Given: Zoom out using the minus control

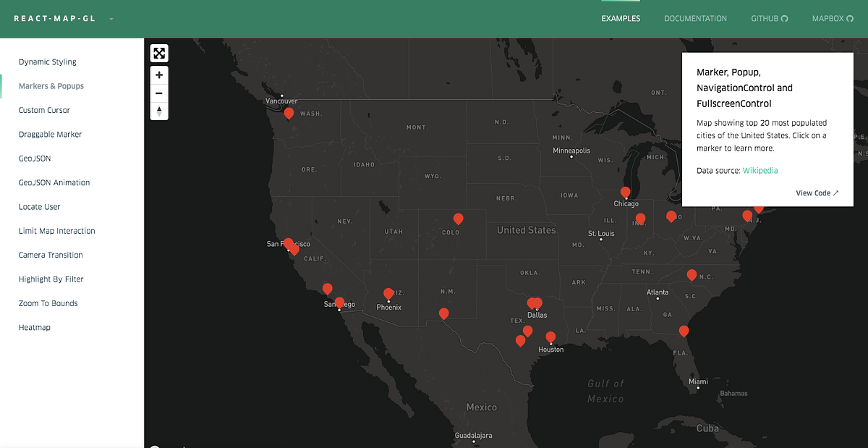Looking at the screenshot, I should [x=159, y=93].
